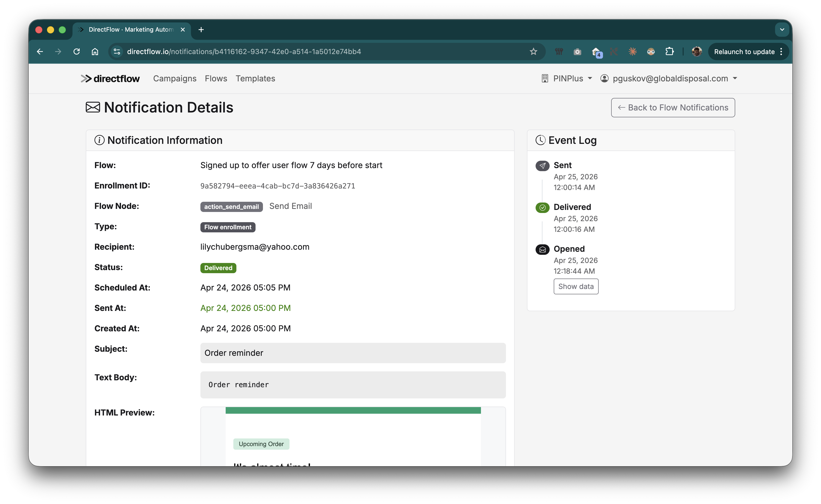Open the Campaigns menu
The height and width of the screenshot is (504, 821).
pyautogui.click(x=175, y=79)
